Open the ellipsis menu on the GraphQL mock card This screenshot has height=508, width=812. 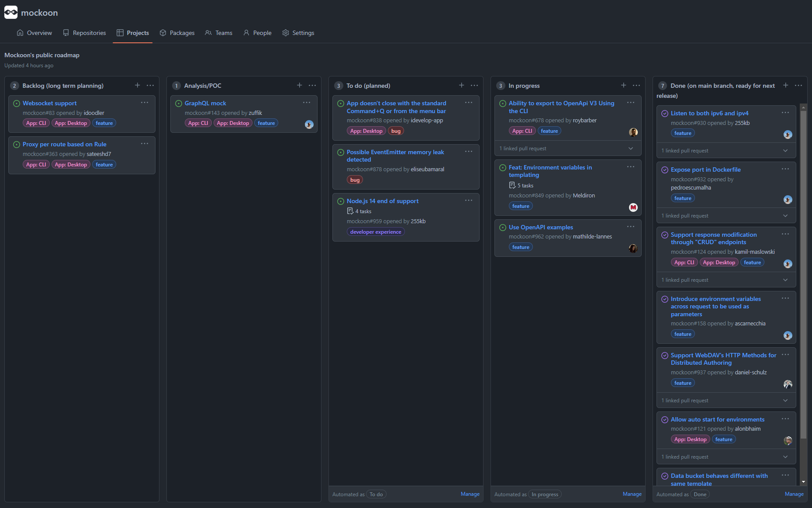tap(307, 102)
